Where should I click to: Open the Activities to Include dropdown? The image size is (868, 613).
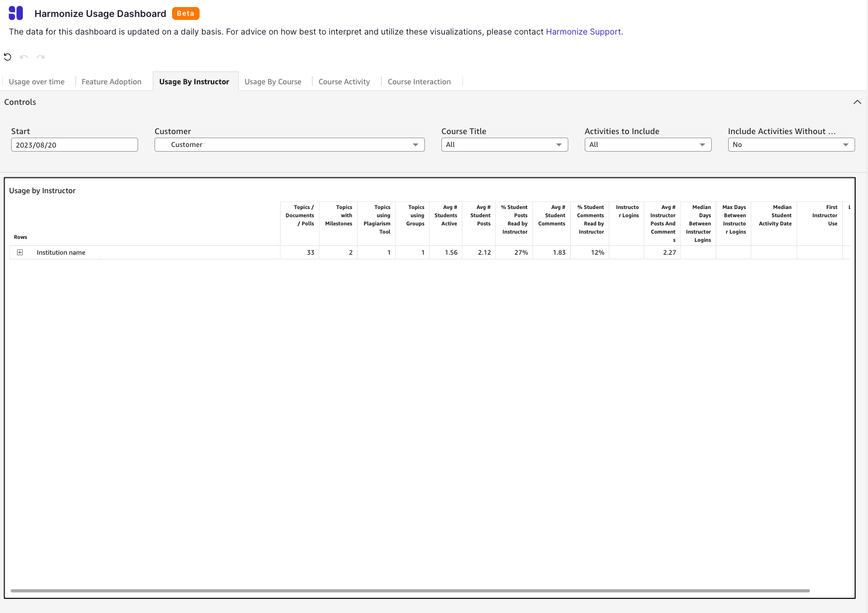(648, 145)
